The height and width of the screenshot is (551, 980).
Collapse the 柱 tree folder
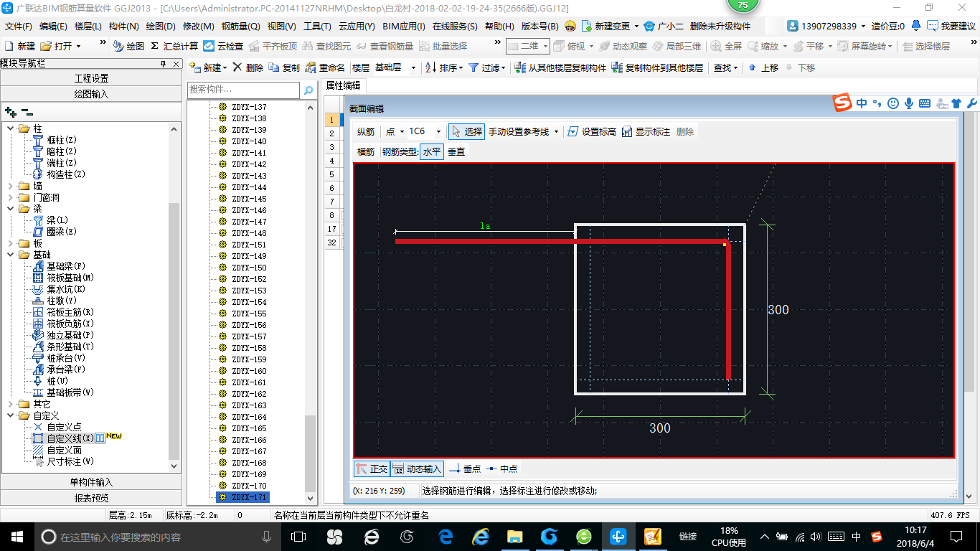11,128
